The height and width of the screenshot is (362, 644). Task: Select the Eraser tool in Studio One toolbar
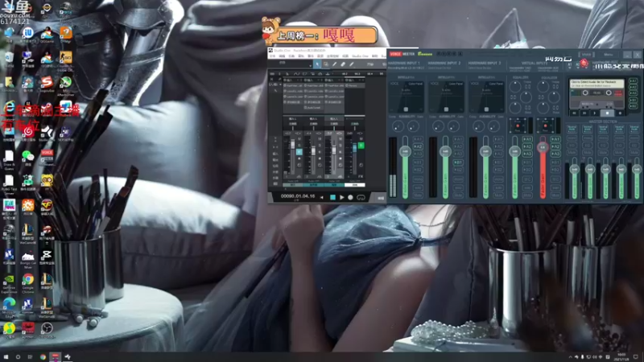pyautogui.click(x=343, y=64)
